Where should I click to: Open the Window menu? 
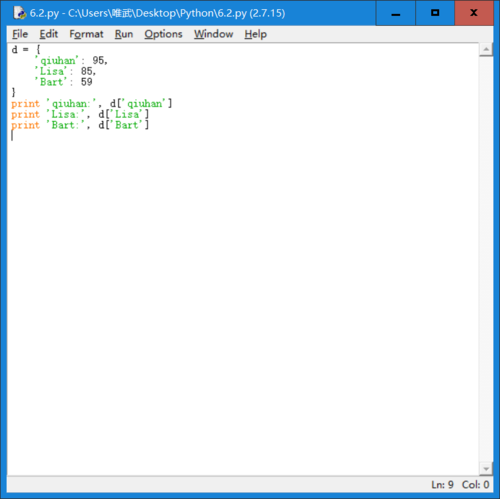214,34
